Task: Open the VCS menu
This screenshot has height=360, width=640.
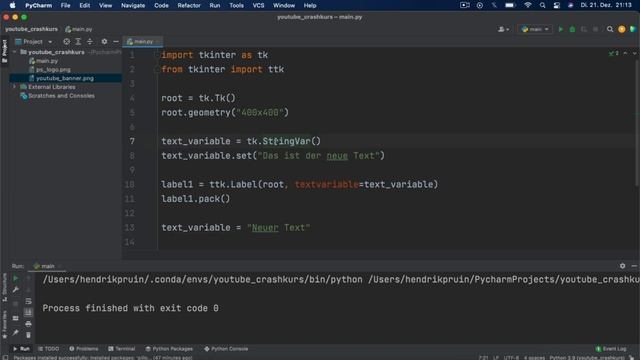Action: [x=258, y=5]
